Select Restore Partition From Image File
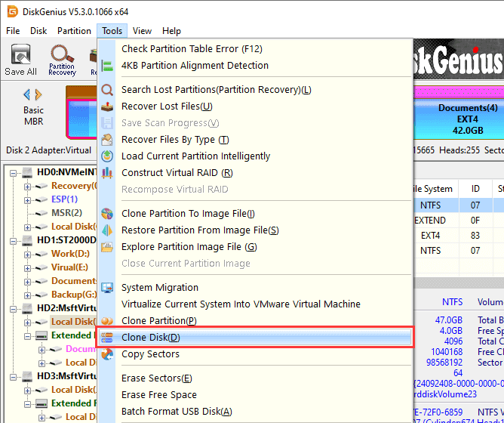 (255, 230)
